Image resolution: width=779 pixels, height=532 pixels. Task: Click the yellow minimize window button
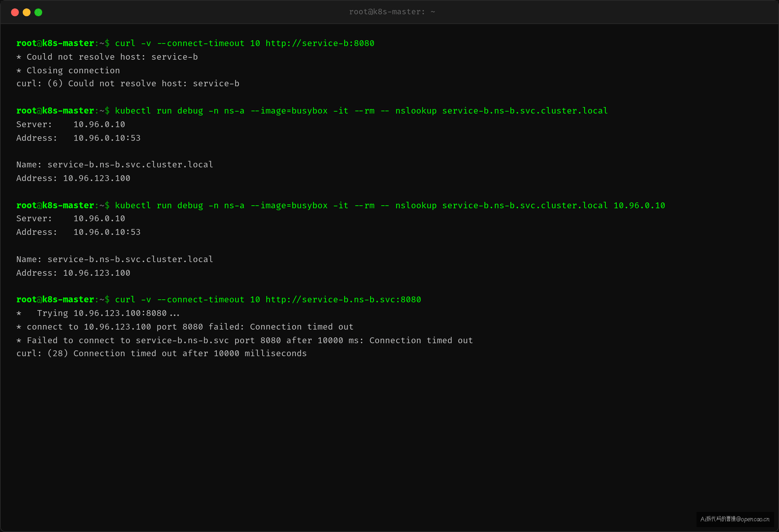(x=27, y=12)
